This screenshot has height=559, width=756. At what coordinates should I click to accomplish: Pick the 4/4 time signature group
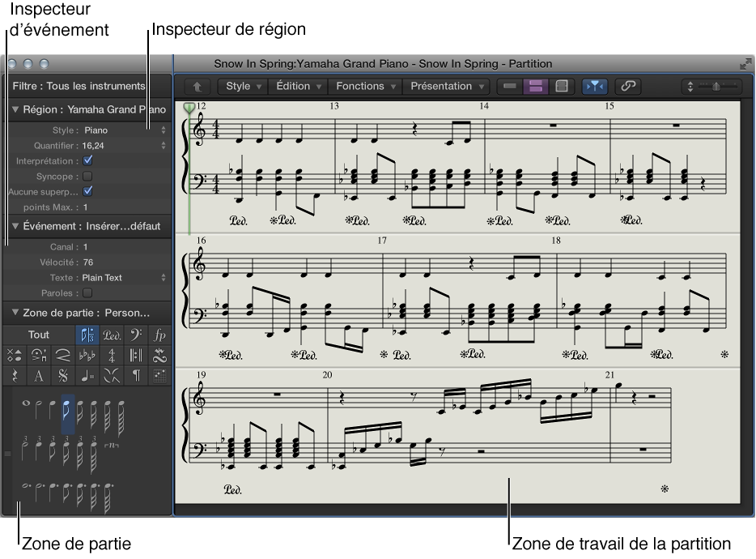112,355
